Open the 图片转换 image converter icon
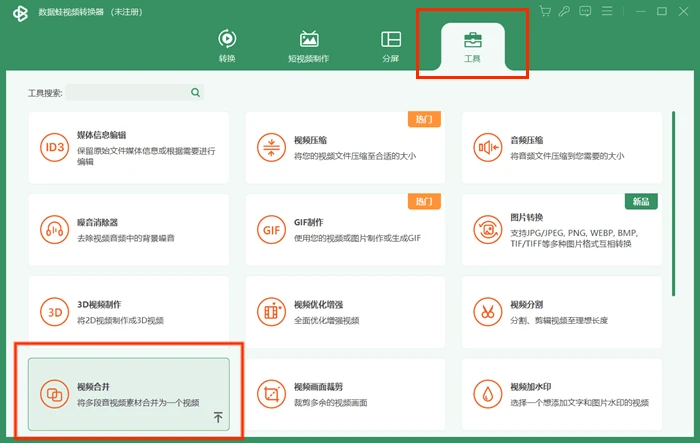Screen dimensions: 700x443 pyautogui.click(x=488, y=230)
